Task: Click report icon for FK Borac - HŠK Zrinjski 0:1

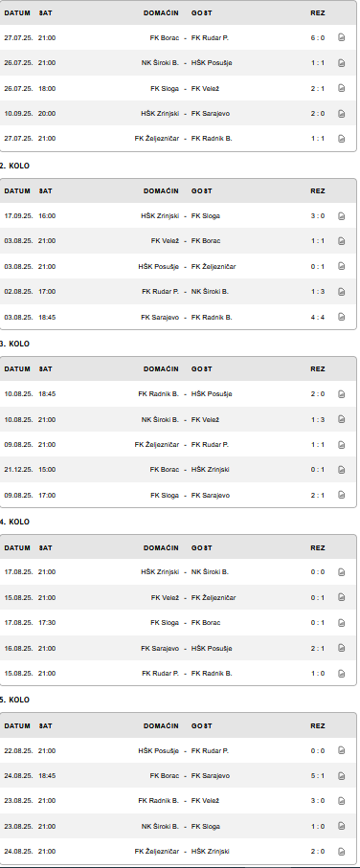Action: pos(342,470)
